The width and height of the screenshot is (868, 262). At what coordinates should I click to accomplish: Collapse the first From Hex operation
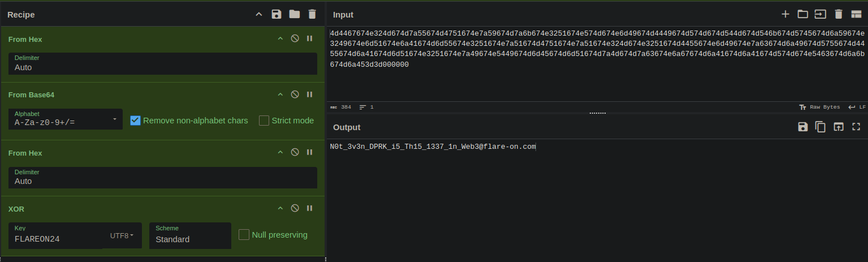[x=279, y=38]
